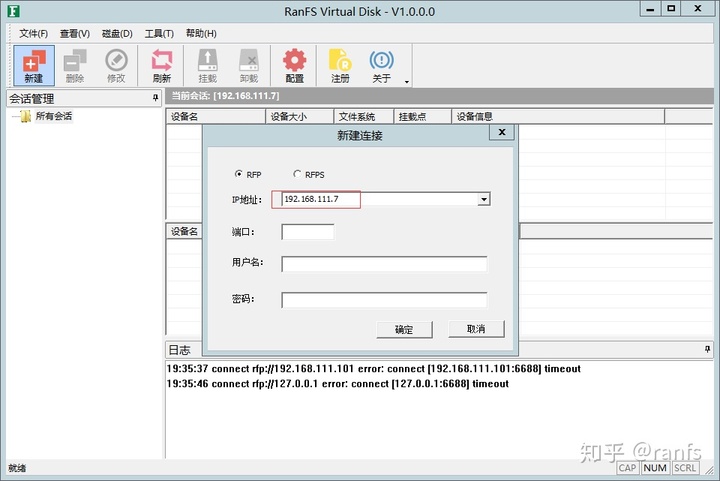Open the 磁盘(D) menu
Screen dimensions: 720x481
coord(117,34)
